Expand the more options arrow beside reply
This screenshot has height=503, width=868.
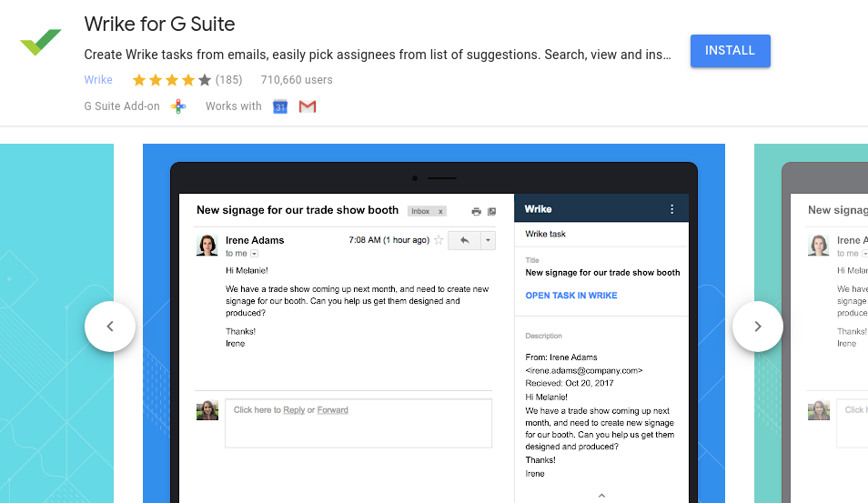[x=488, y=240]
